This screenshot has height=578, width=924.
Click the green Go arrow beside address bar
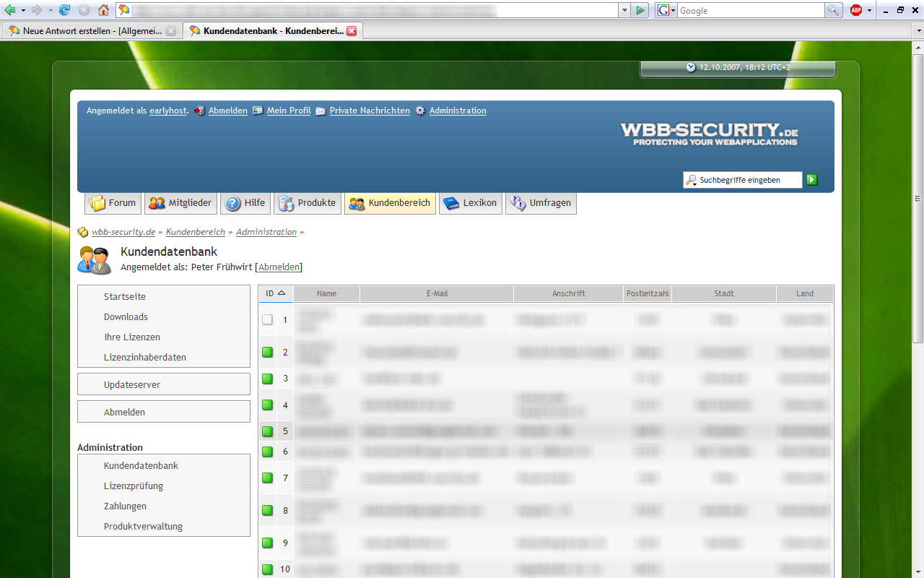click(x=640, y=10)
